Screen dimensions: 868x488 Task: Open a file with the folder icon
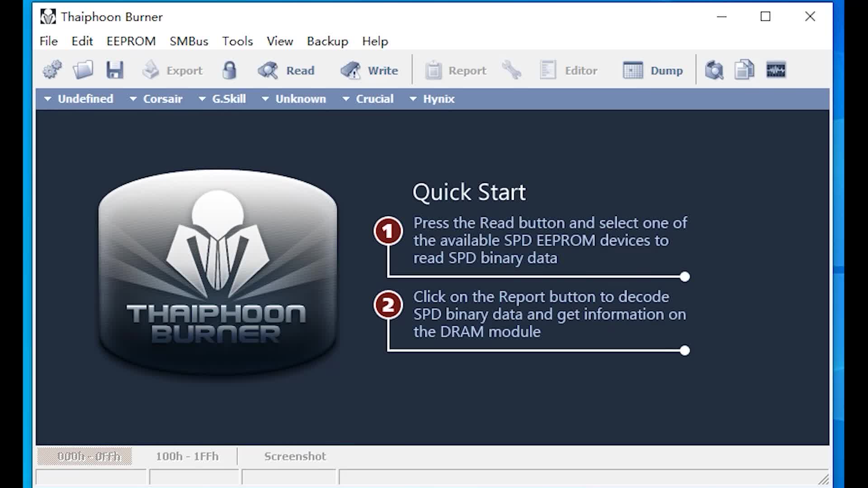point(83,70)
